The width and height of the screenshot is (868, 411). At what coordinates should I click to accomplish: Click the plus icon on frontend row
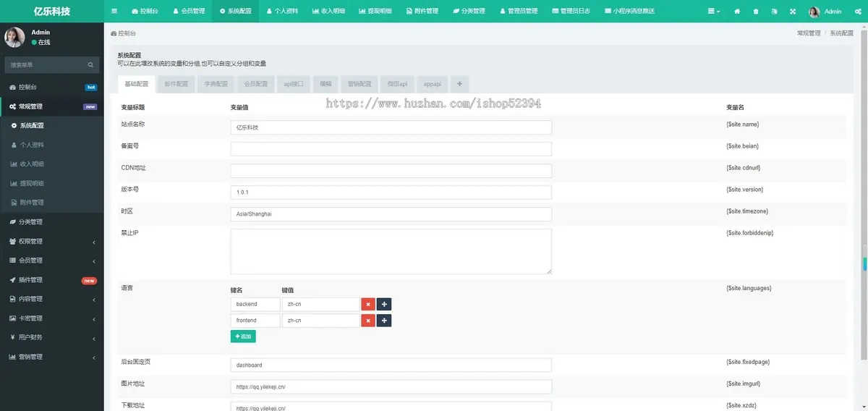384,321
